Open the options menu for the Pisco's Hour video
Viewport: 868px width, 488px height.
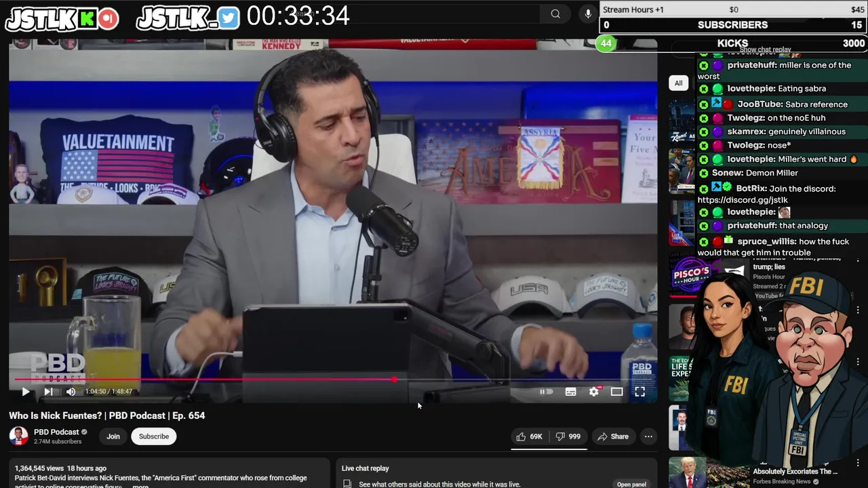[858, 260]
